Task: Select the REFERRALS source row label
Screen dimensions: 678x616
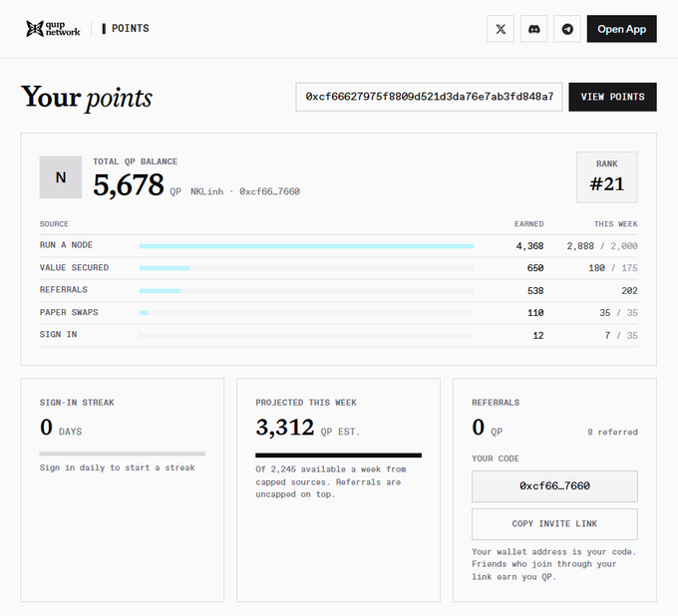Action: click(64, 290)
